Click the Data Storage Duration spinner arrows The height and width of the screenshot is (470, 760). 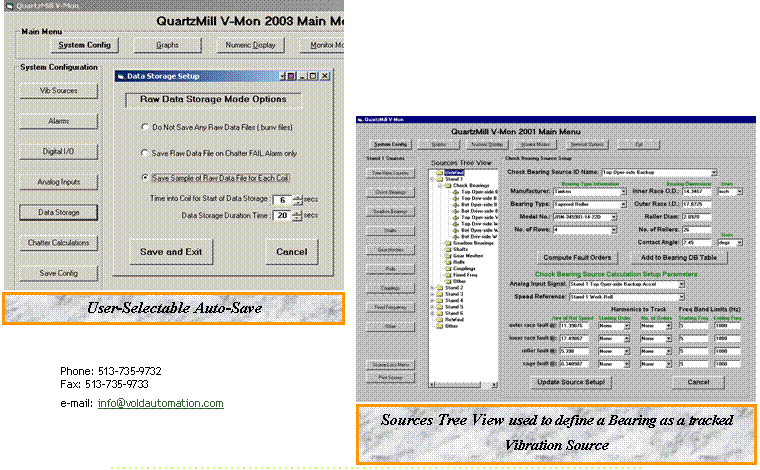pos(297,216)
